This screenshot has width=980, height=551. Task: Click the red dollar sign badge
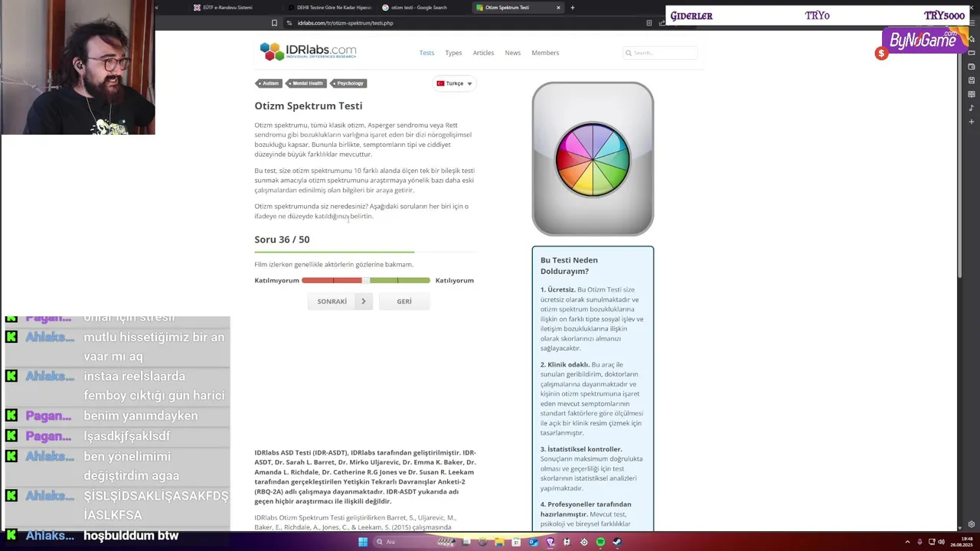(x=881, y=54)
